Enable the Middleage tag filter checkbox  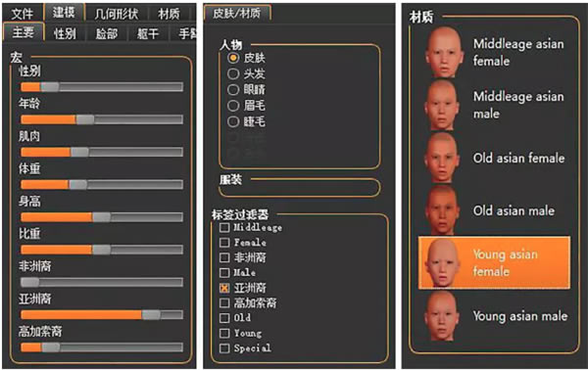pyautogui.click(x=224, y=227)
